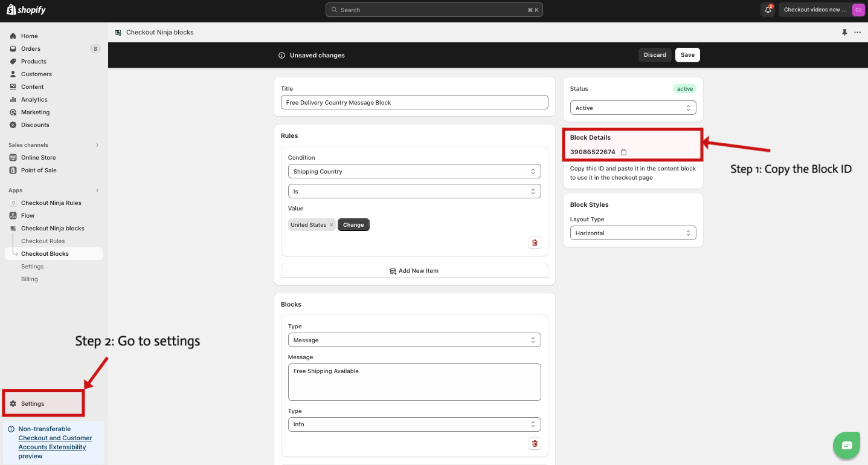Click the Title input field
This screenshot has width=868, height=465.
414,103
